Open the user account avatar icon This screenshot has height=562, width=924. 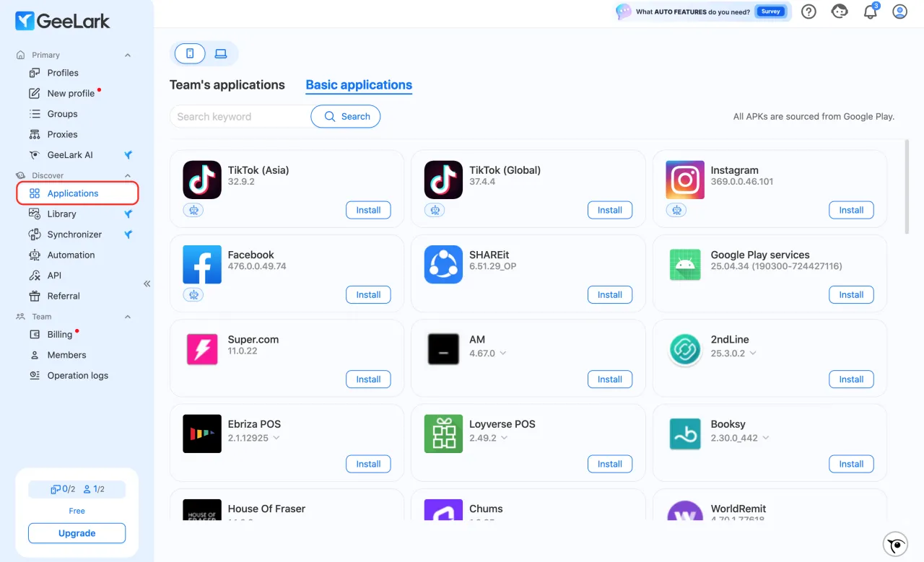pos(899,12)
